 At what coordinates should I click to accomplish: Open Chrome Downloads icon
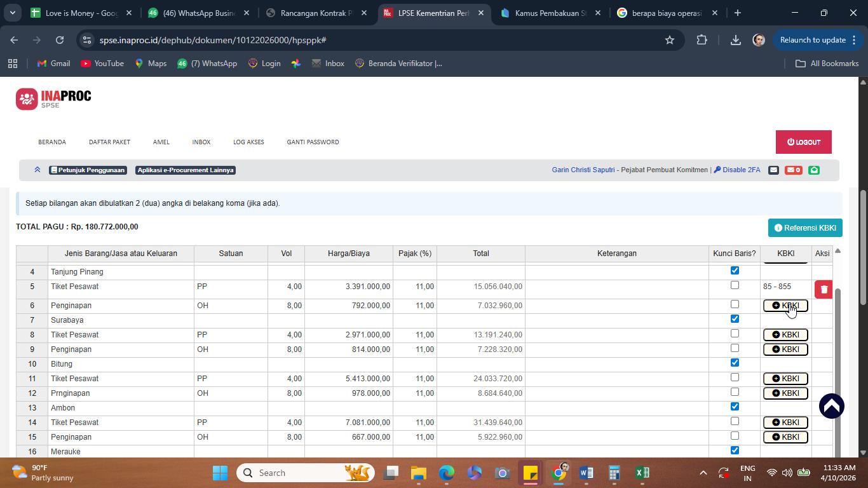coord(735,40)
